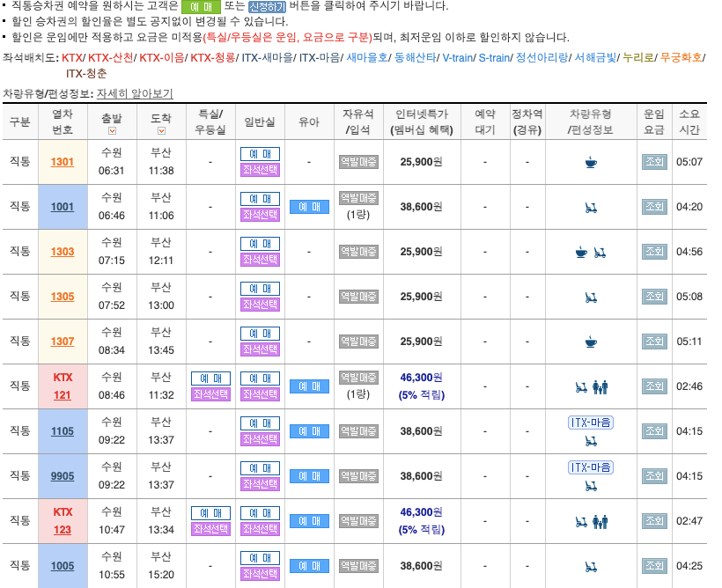Viewport: 722px width, 588px height.
Task: Click the wheelchair icon for train 9905
Action: click(591, 486)
